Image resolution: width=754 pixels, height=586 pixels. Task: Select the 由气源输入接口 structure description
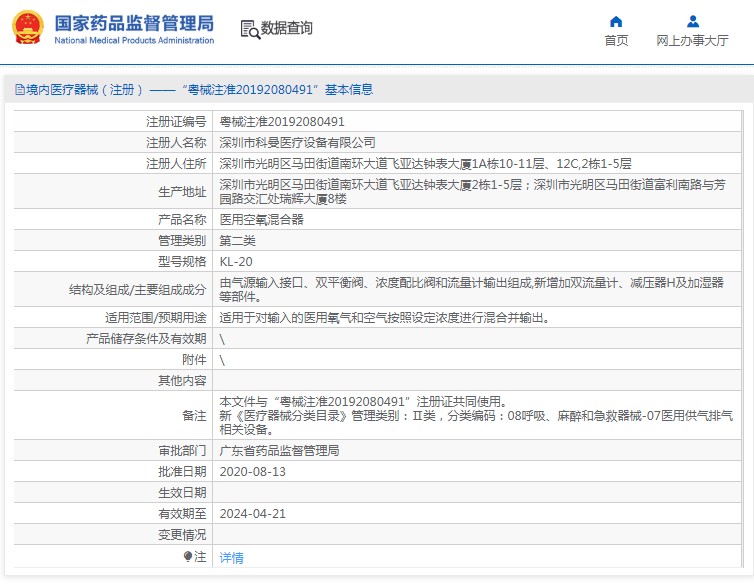coord(471,289)
